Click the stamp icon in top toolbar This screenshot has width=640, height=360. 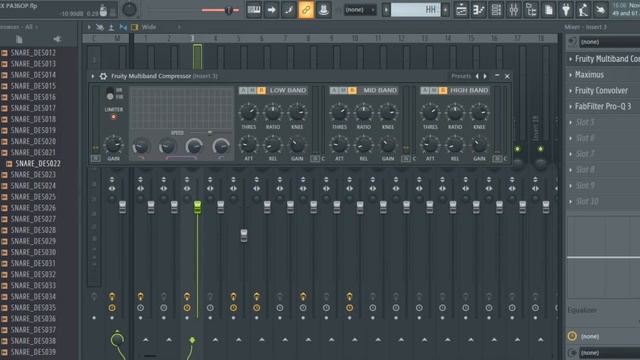323,10
